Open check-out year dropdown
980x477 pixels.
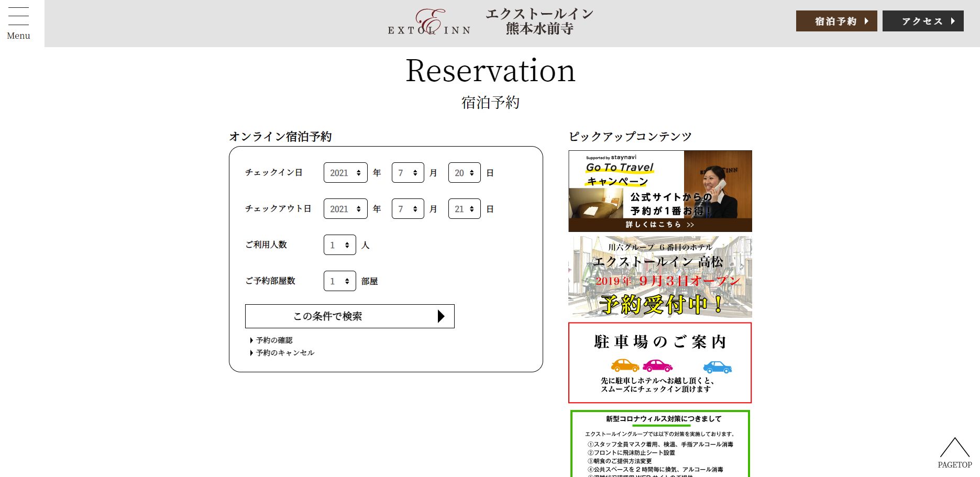(346, 209)
